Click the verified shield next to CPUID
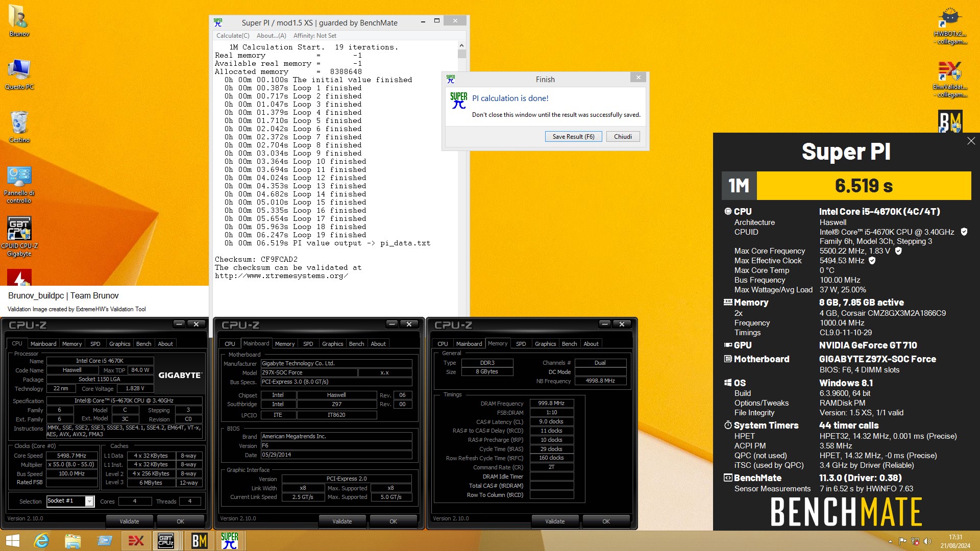Image resolution: width=980 pixels, height=551 pixels. click(x=964, y=232)
